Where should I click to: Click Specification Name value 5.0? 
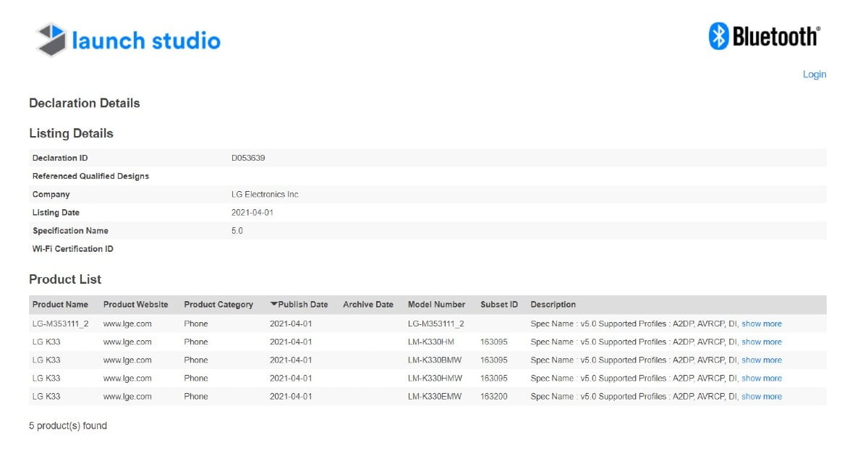point(237,230)
